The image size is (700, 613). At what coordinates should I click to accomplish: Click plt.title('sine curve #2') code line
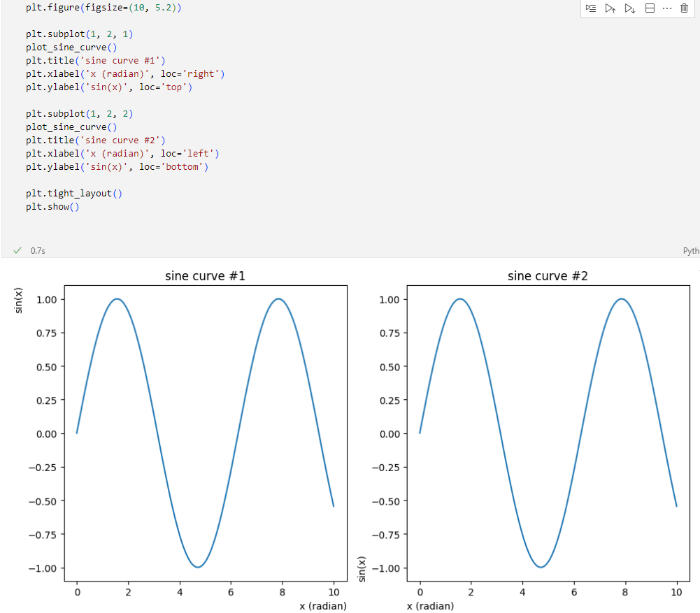coord(95,140)
